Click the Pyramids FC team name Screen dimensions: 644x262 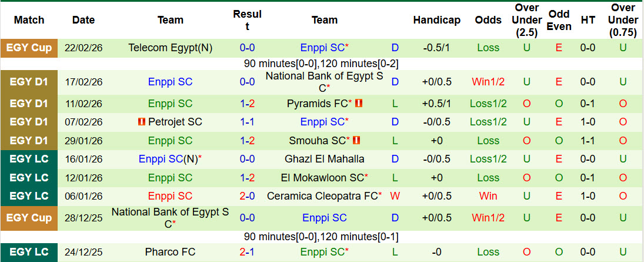click(x=317, y=104)
